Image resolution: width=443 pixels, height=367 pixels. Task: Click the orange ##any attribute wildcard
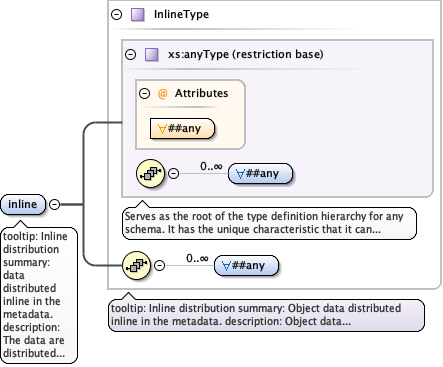tap(182, 128)
